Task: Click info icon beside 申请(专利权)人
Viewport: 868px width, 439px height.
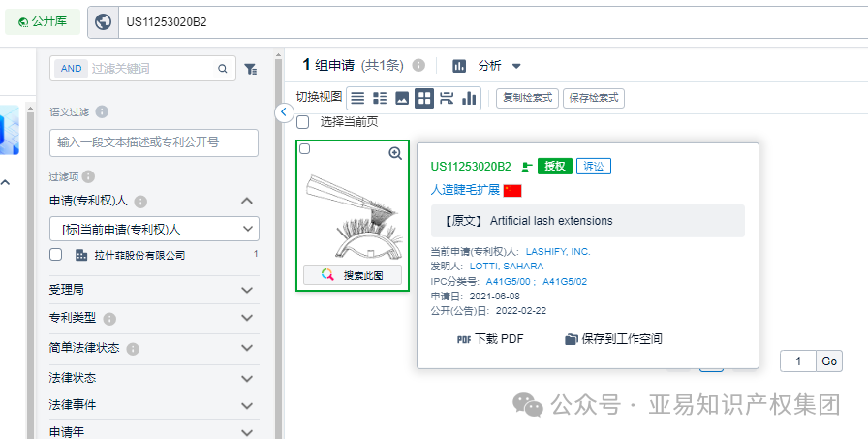Action: click(140, 202)
